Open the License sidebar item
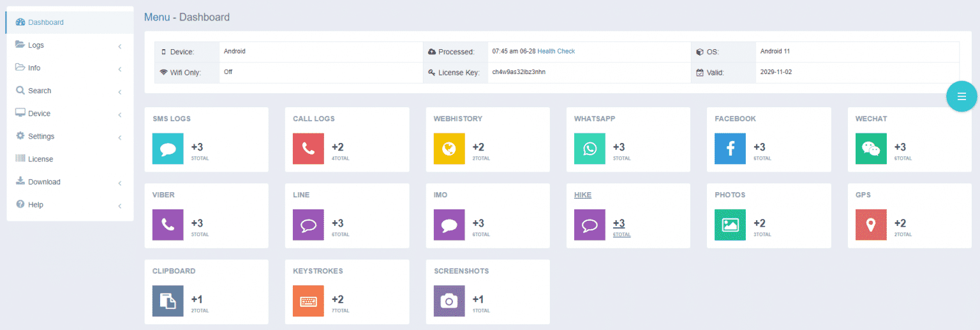980x330 pixels. click(40, 159)
